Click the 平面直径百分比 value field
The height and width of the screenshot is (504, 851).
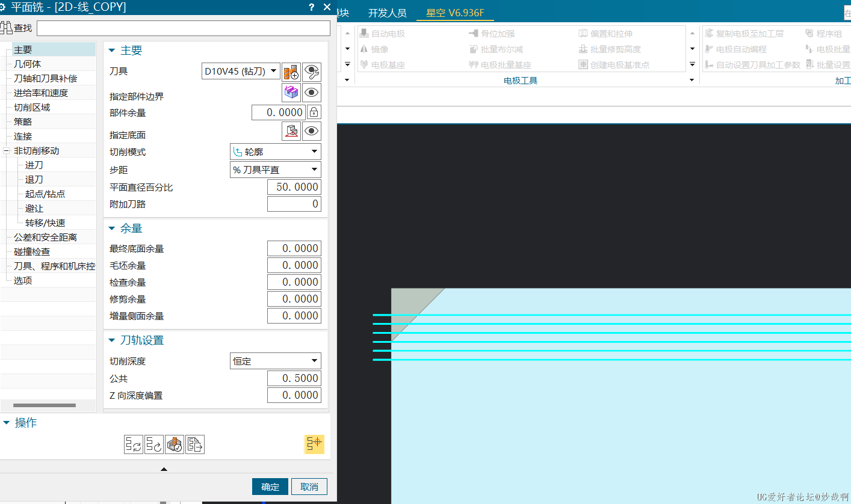click(x=294, y=187)
